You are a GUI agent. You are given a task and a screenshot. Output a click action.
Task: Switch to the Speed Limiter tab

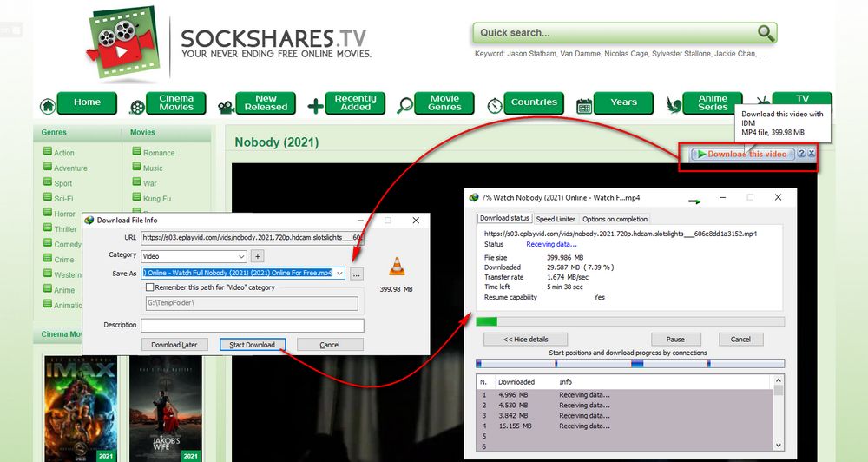pos(556,219)
